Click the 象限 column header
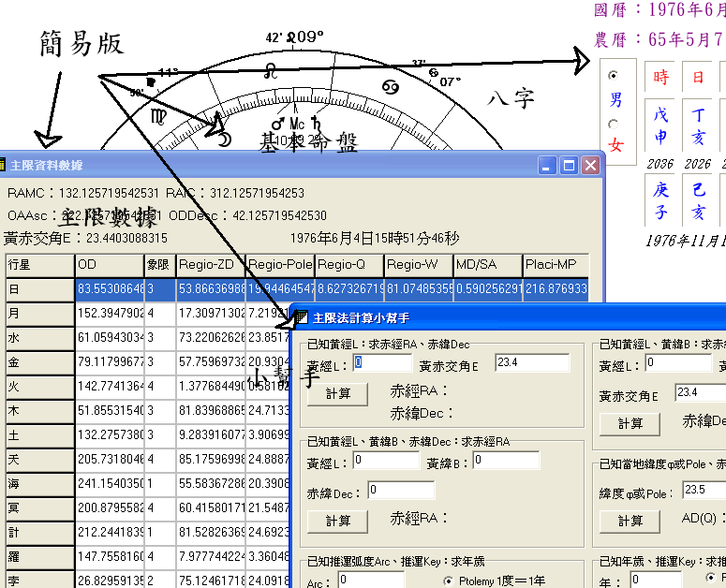726x588 pixels. click(x=160, y=265)
